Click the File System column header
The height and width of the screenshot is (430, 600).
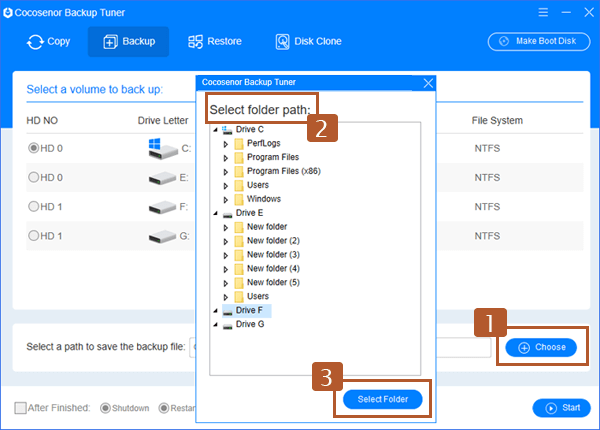[x=497, y=121]
